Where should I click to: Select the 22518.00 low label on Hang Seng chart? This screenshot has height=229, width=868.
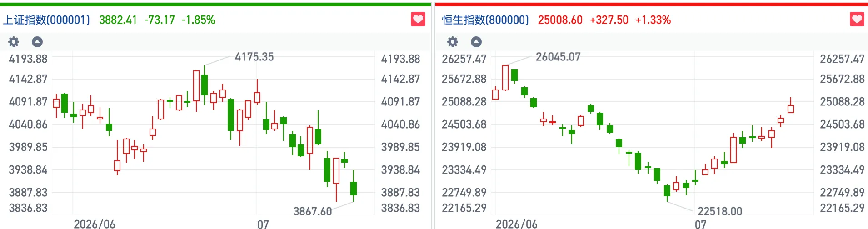(x=720, y=211)
